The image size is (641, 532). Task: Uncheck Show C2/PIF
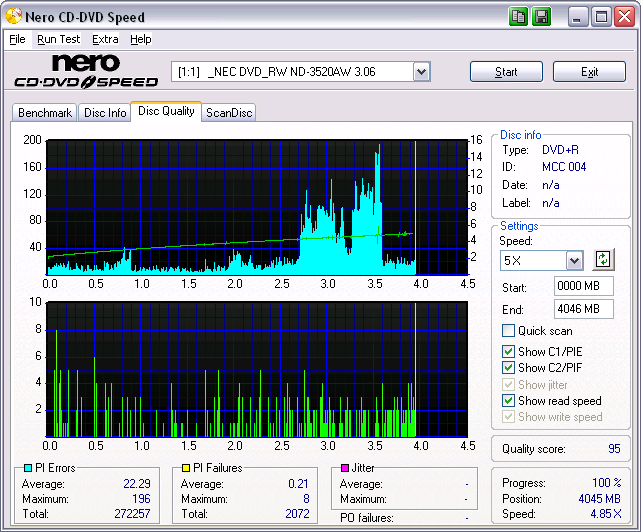(x=508, y=368)
